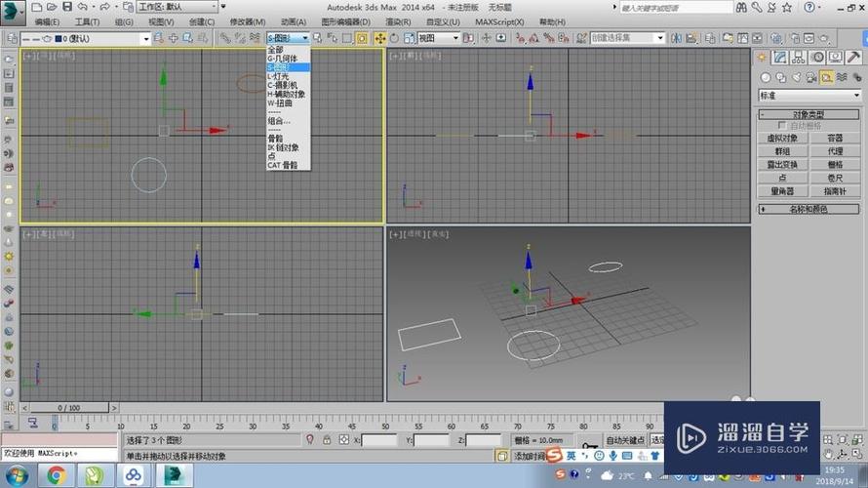Image resolution: width=868 pixels, height=488 pixels.
Task: Select the Cameras category icon
Action: [811, 77]
